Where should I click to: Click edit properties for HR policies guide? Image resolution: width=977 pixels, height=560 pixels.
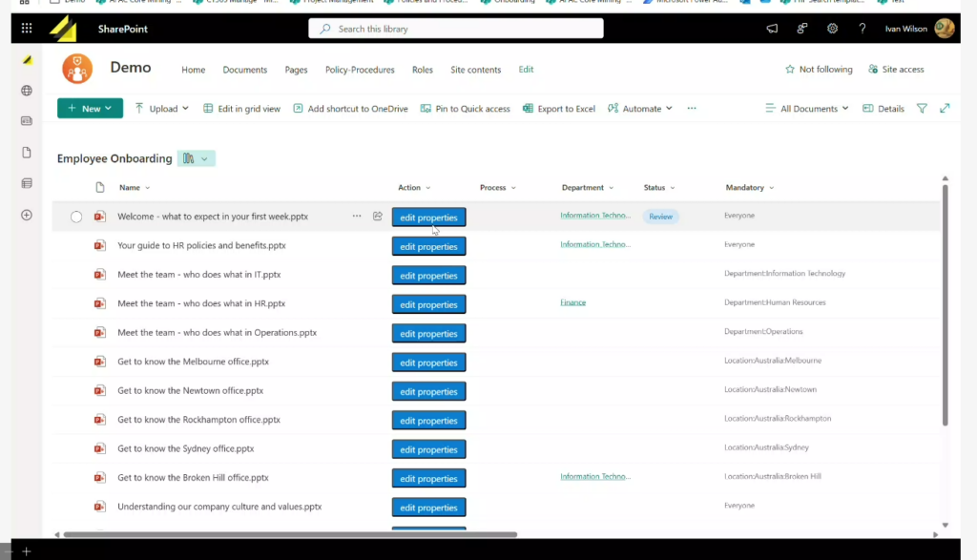click(428, 247)
